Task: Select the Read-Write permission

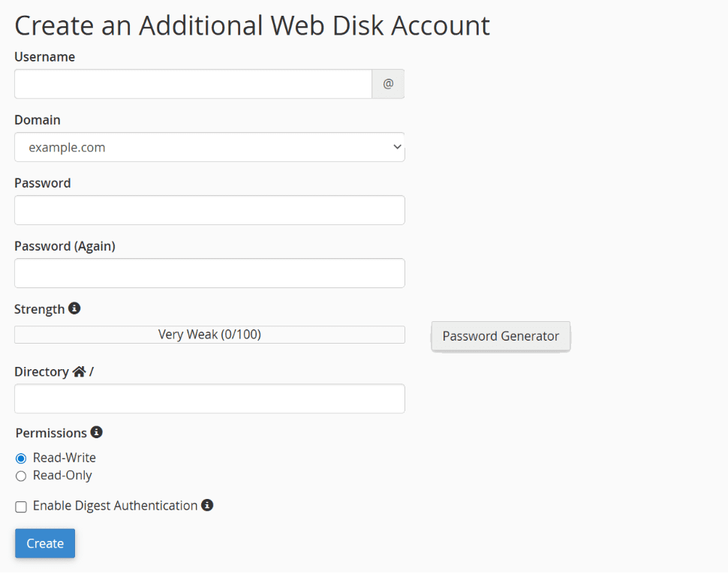Action: click(21, 458)
